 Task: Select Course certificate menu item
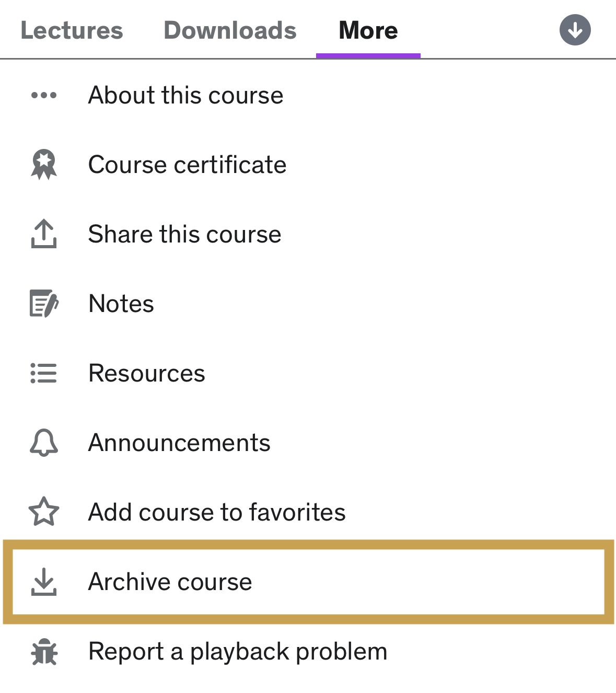pyautogui.click(x=187, y=165)
